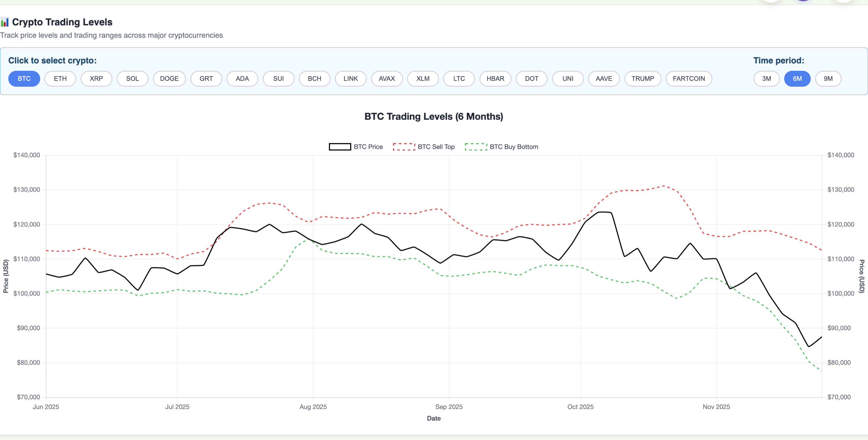The width and height of the screenshot is (868, 440).
Task: Select SOL cryptocurrency
Action: click(x=133, y=78)
